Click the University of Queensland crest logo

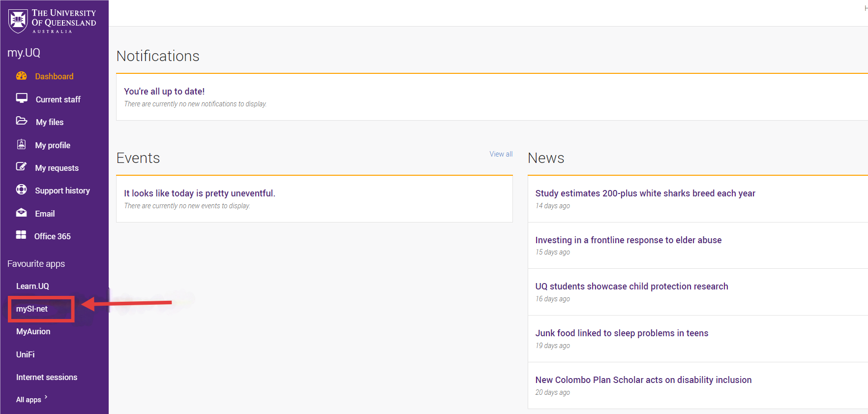point(18,21)
